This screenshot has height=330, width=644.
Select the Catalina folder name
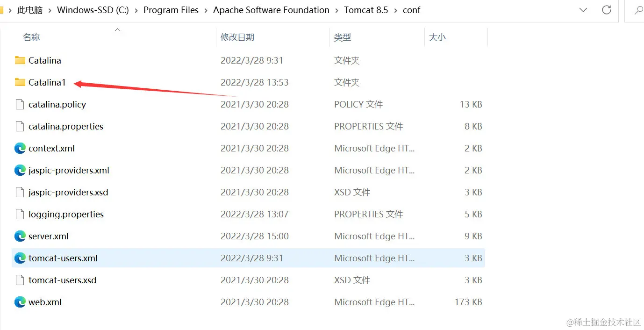tap(45, 60)
